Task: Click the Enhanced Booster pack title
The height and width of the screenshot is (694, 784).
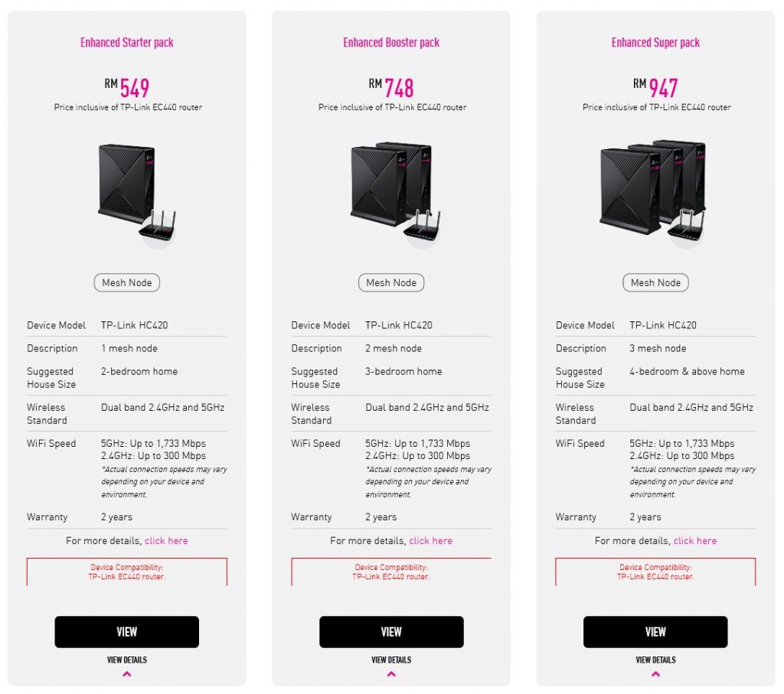Action: click(391, 43)
